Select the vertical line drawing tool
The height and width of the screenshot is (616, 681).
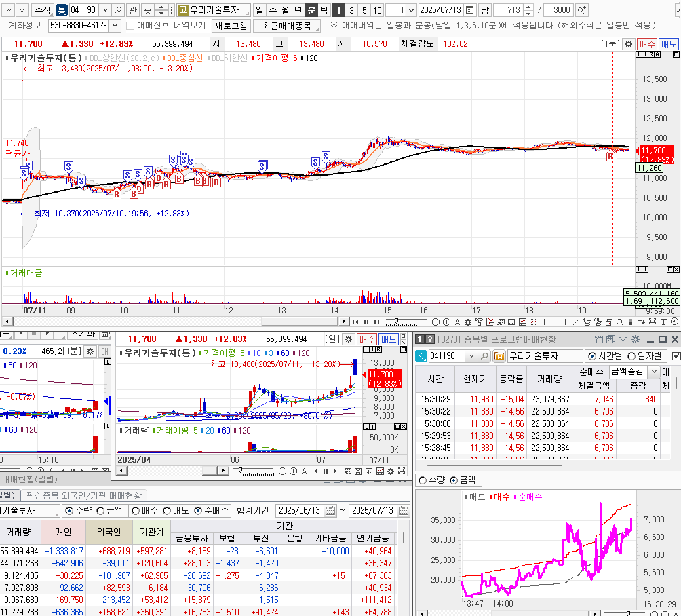tap(565, 322)
